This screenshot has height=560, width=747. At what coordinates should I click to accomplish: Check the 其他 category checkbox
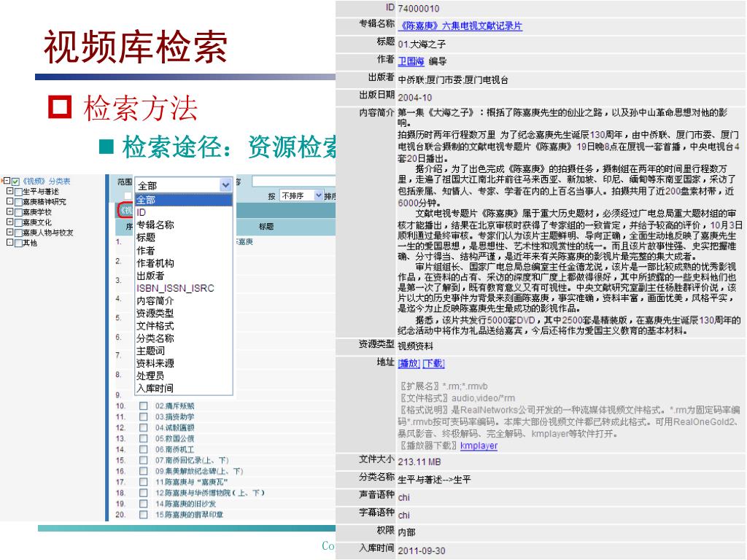click(x=18, y=244)
